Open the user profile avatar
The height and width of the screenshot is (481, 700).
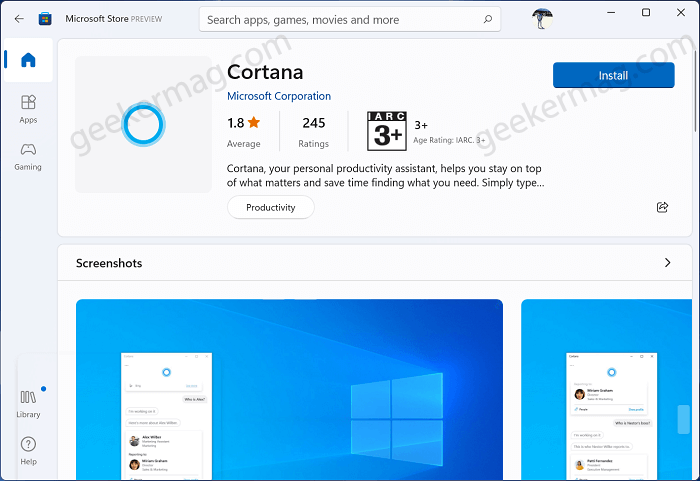pyautogui.click(x=542, y=19)
